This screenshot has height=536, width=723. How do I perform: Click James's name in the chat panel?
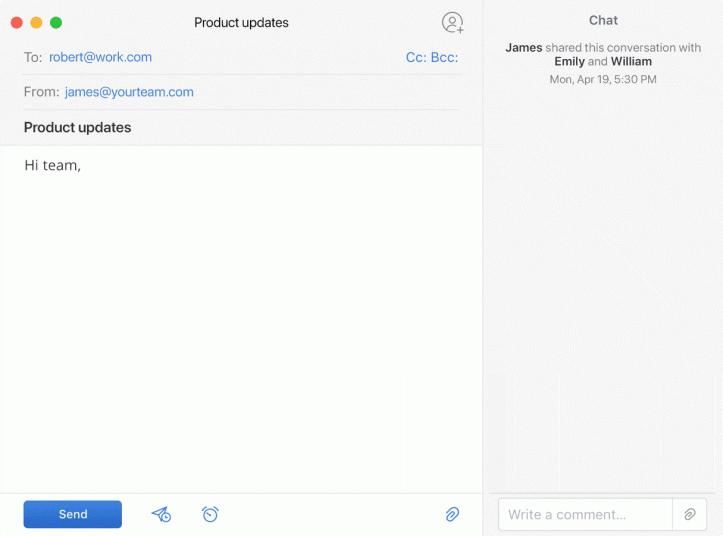pyautogui.click(x=523, y=47)
